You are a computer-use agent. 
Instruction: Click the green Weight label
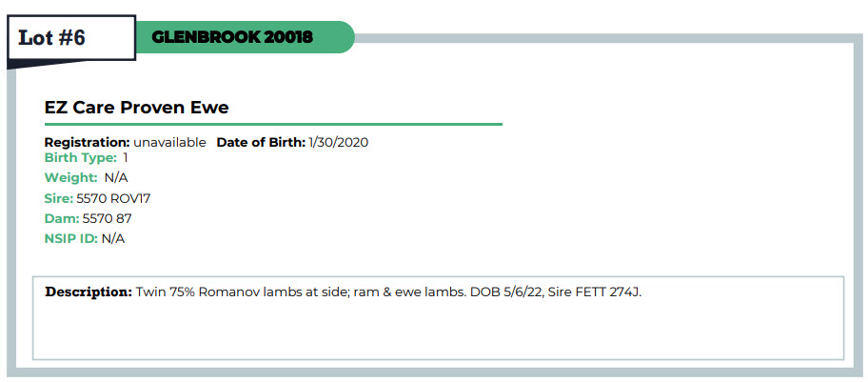pos(71,178)
